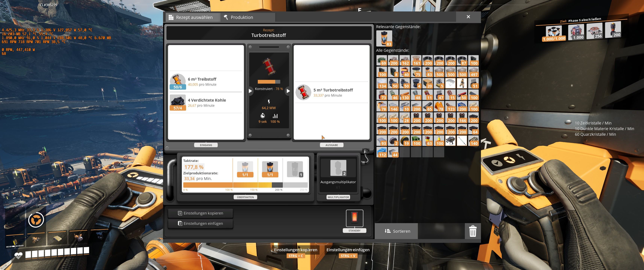Click the trash can icon
Viewport: 644px width, 270px height.
pyautogui.click(x=473, y=231)
